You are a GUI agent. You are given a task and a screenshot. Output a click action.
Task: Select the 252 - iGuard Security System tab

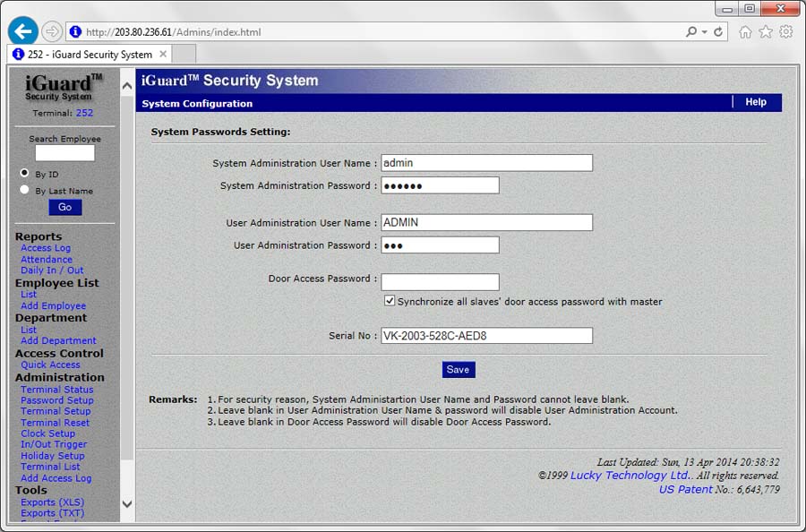(90, 54)
